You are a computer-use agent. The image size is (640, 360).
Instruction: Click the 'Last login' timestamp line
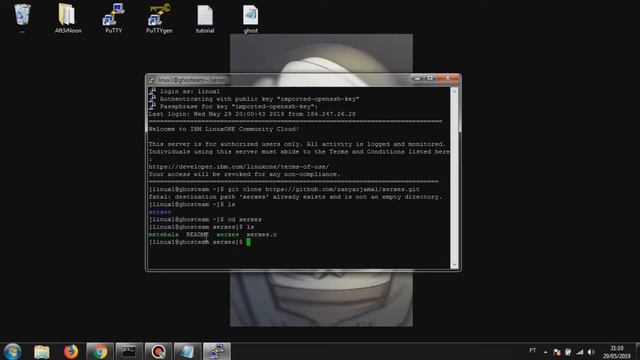pos(252,114)
